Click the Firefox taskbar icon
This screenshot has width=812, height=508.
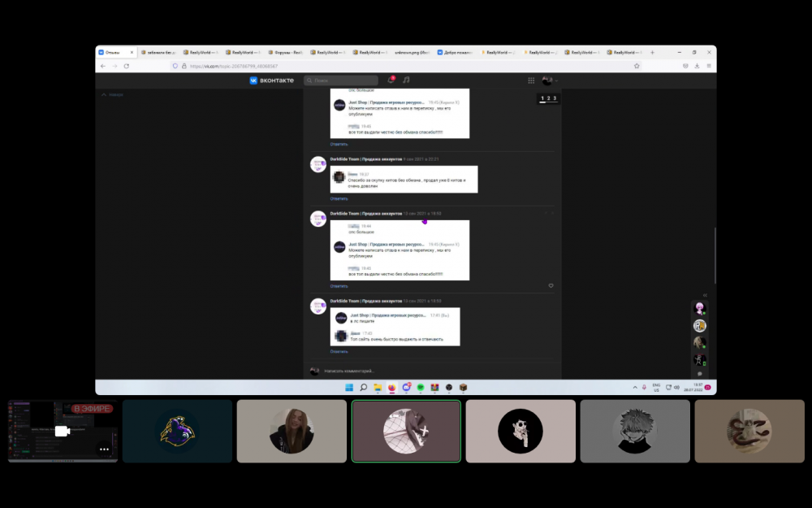tap(392, 387)
